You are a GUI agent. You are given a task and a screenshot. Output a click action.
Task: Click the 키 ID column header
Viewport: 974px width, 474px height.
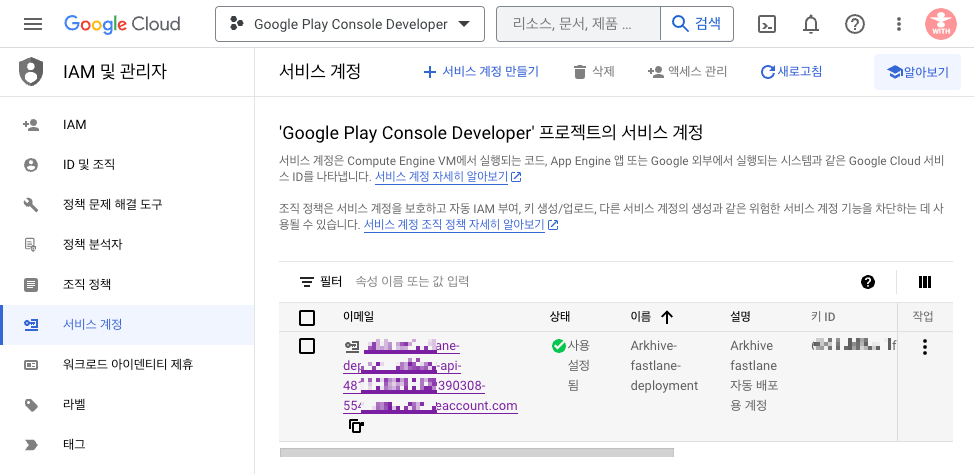(823, 317)
